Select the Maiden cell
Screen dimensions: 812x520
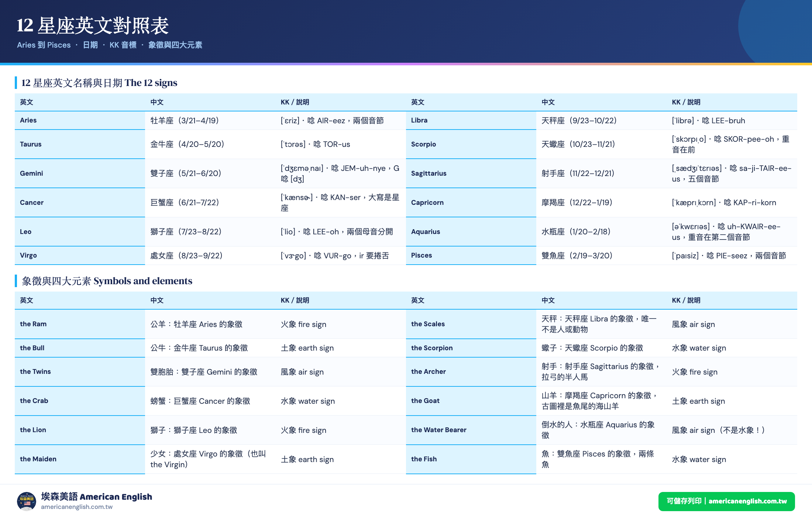(80, 459)
